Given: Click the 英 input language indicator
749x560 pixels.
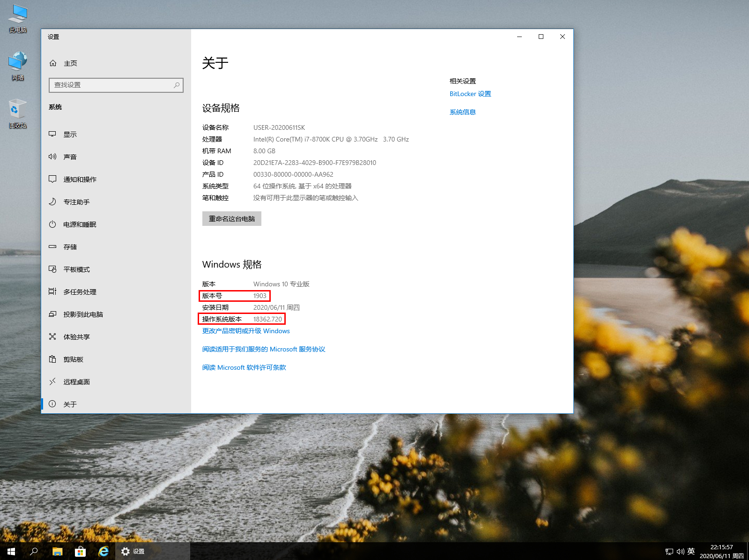Looking at the screenshot, I should pyautogui.click(x=691, y=552).
